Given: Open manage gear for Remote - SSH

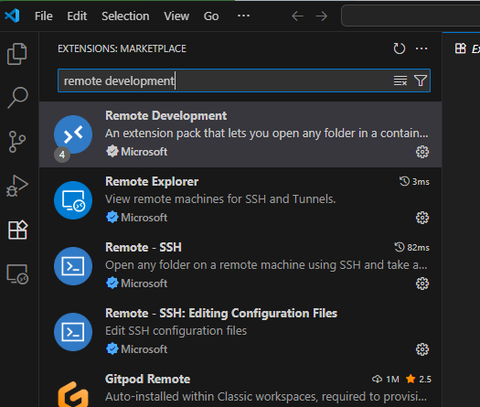Looking at the screenshot, I should 422,284.
